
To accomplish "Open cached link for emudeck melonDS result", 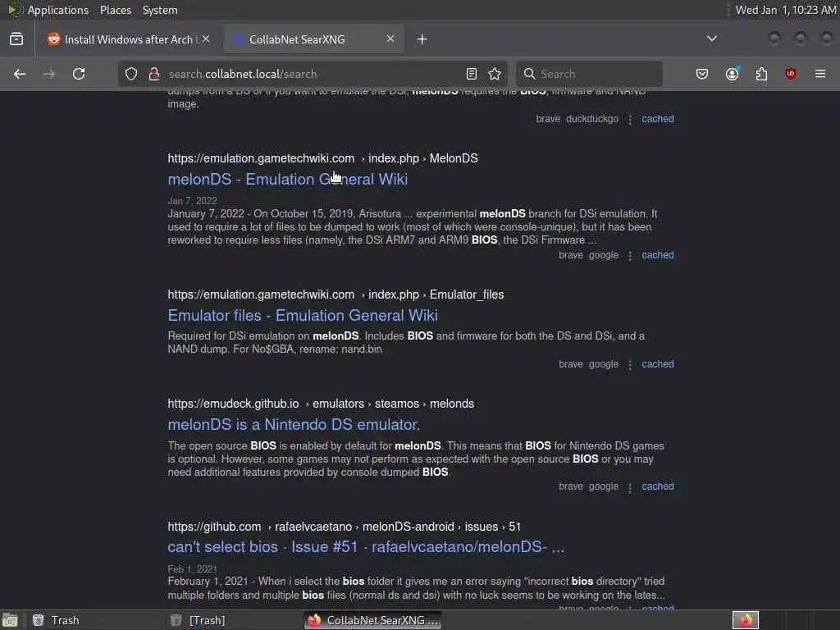I will coord(657,486).
